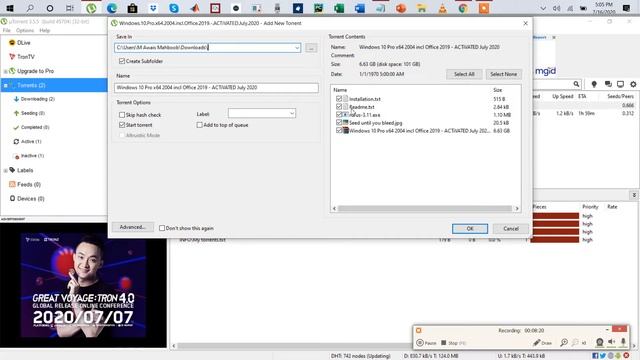Click the microphone icon in the recorder toolbar
640x360 pixels.
pos(623,342)
